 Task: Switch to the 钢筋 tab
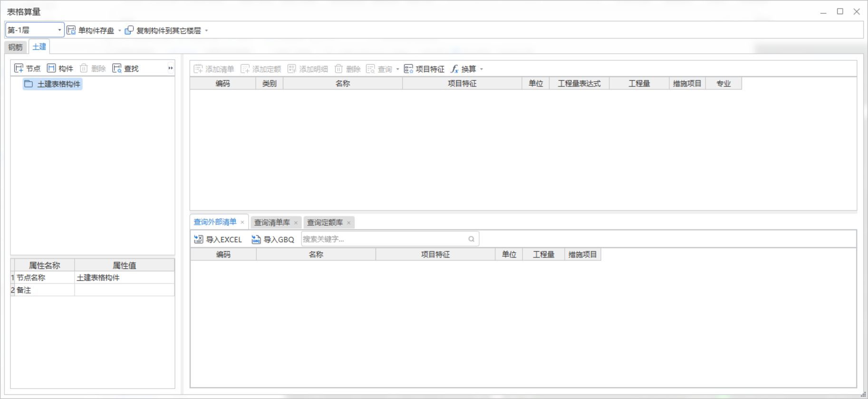tap(16, 47)
